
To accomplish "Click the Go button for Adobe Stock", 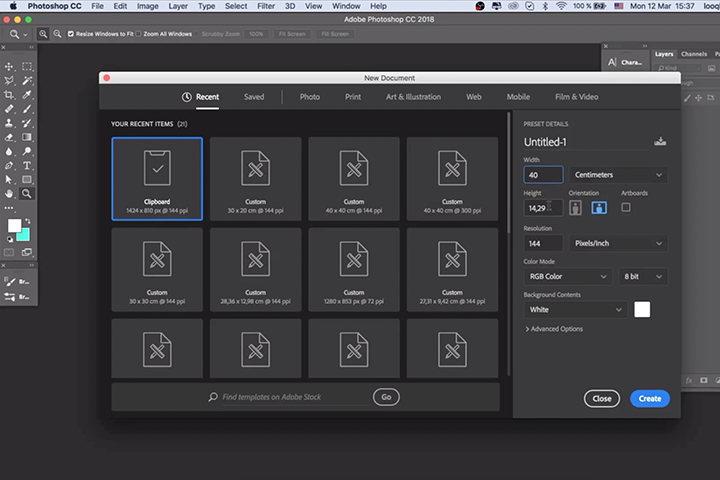I will tap(386, 397).
